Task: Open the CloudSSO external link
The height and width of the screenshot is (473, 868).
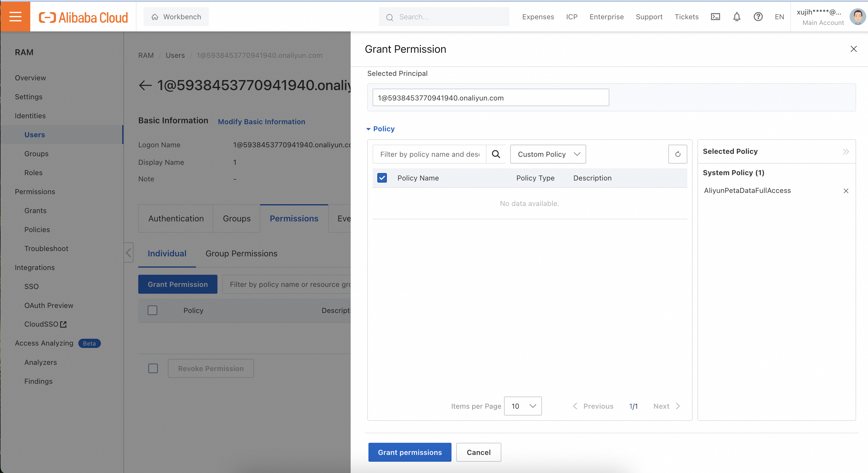Action: [x=45, y=324]
